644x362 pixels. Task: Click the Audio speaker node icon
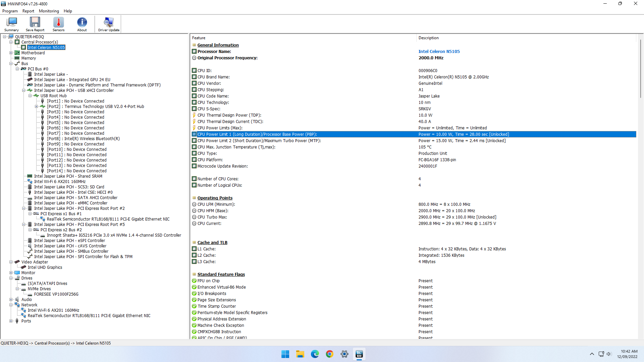(17, 300)
